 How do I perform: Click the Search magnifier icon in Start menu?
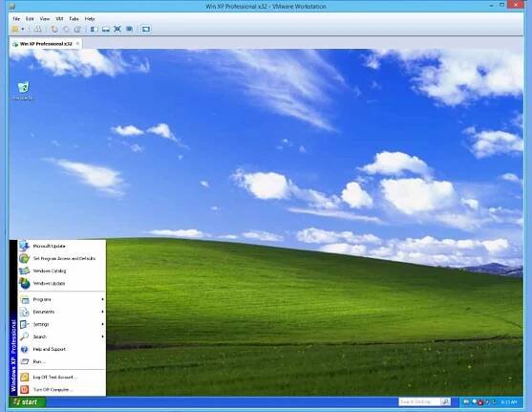[x=25, y=336]
